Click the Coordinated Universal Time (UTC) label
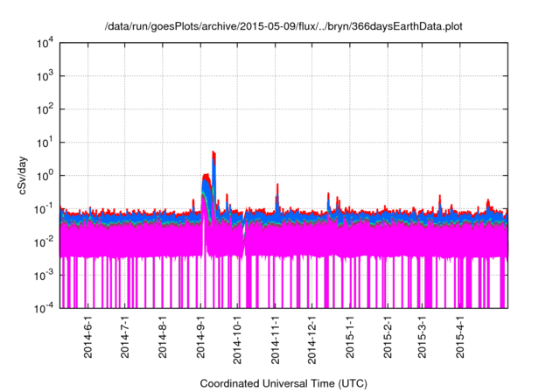This screenshot has height=392, width=560. pyautogui.click(x=283, y=383)
